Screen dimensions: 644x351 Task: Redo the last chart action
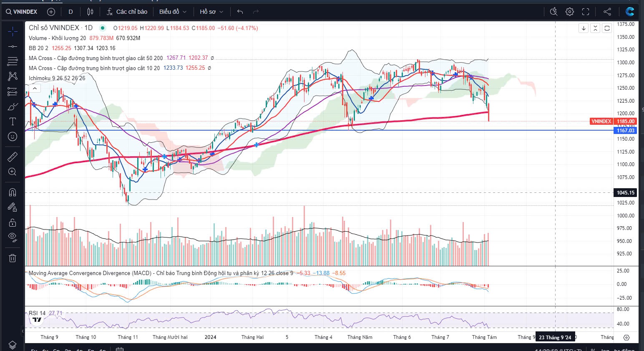point(256,12)
